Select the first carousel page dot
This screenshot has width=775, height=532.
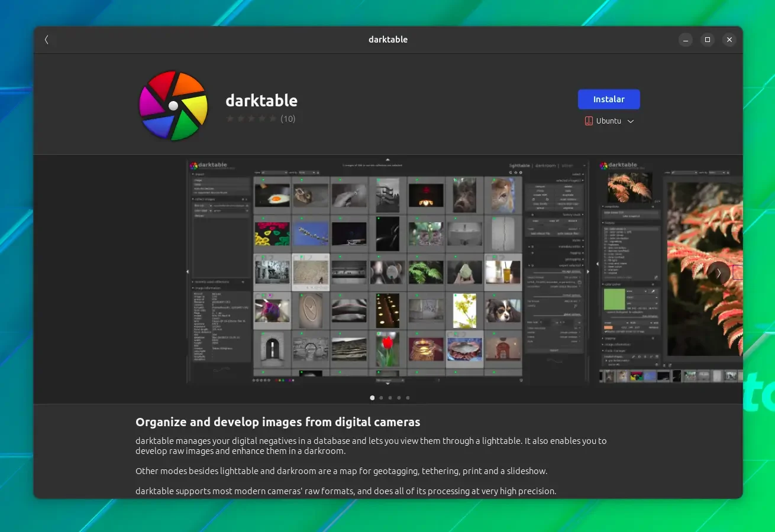(372, 398)
